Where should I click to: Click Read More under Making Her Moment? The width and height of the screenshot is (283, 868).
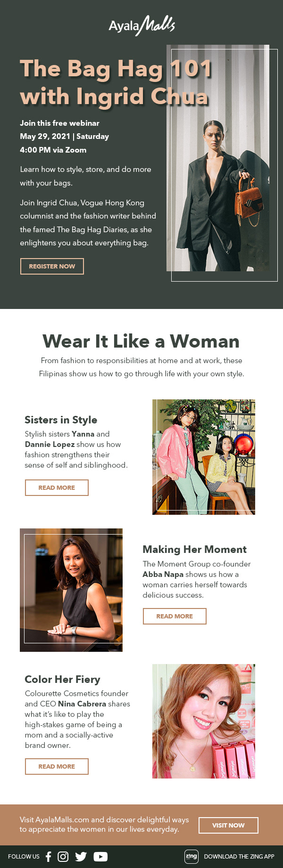(175, 616)
